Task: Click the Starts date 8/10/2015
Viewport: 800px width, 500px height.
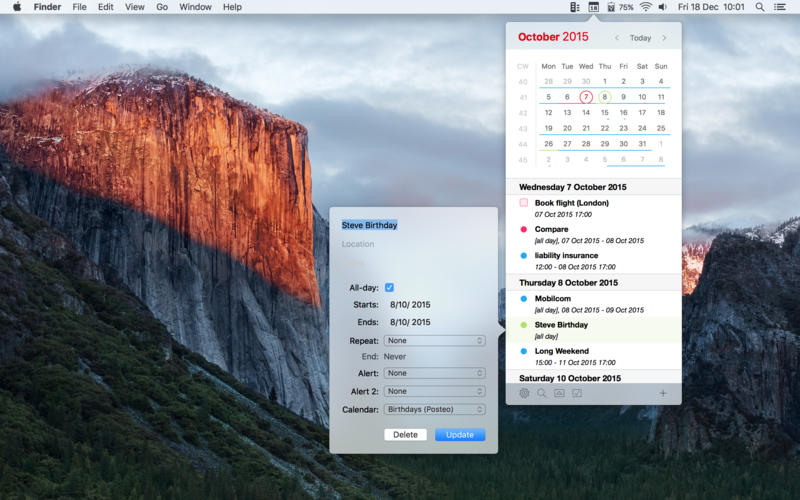Action: pyautogui.click(x=410, y=305)
